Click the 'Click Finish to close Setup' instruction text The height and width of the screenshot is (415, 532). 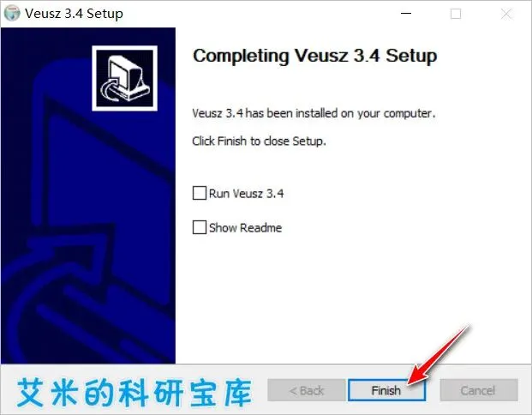(x=259, y=141)
